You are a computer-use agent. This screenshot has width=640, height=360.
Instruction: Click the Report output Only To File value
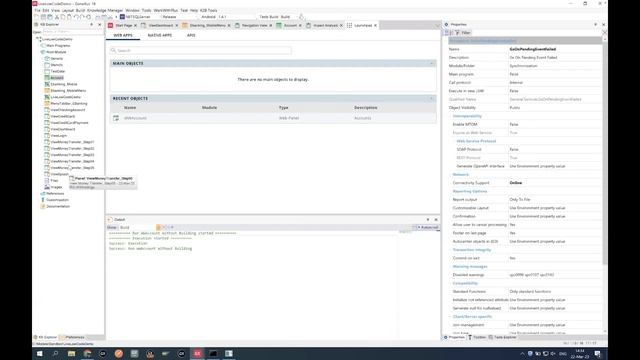coord(520,200)
